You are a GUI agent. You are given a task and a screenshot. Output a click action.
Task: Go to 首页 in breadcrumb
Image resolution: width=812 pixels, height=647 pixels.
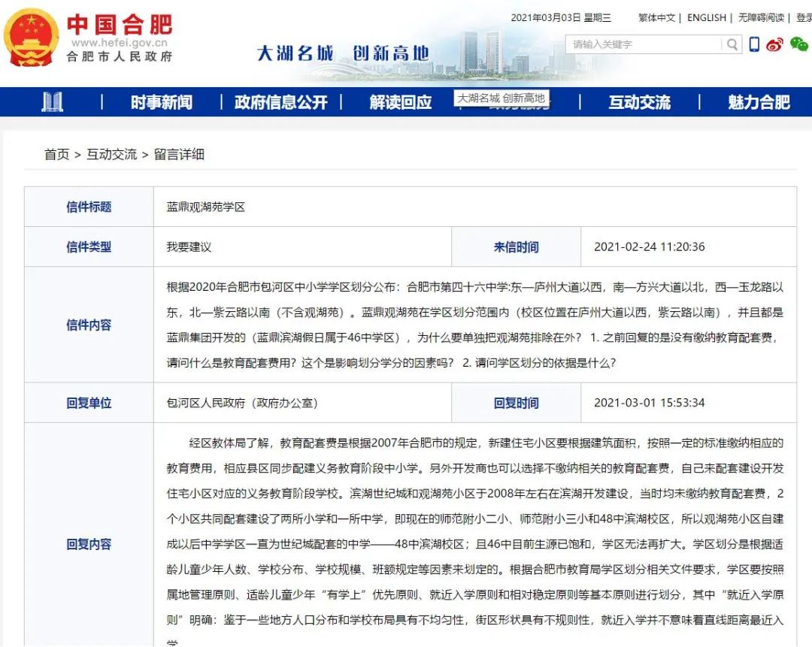tap(56, 155)
